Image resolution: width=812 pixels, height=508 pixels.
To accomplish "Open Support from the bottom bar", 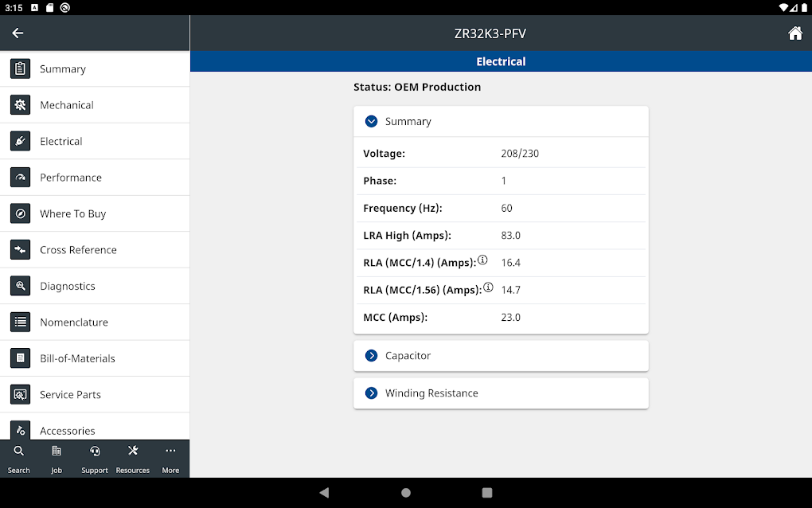I will click(95, 459).
